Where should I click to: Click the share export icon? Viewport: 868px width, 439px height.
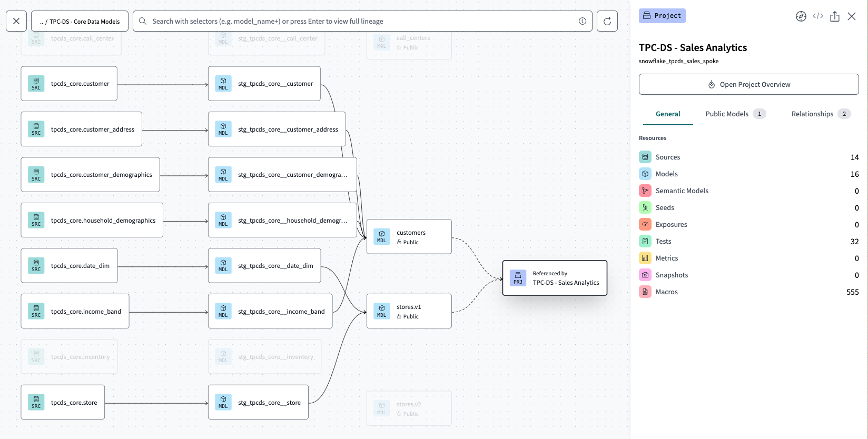tap(834, 16)
